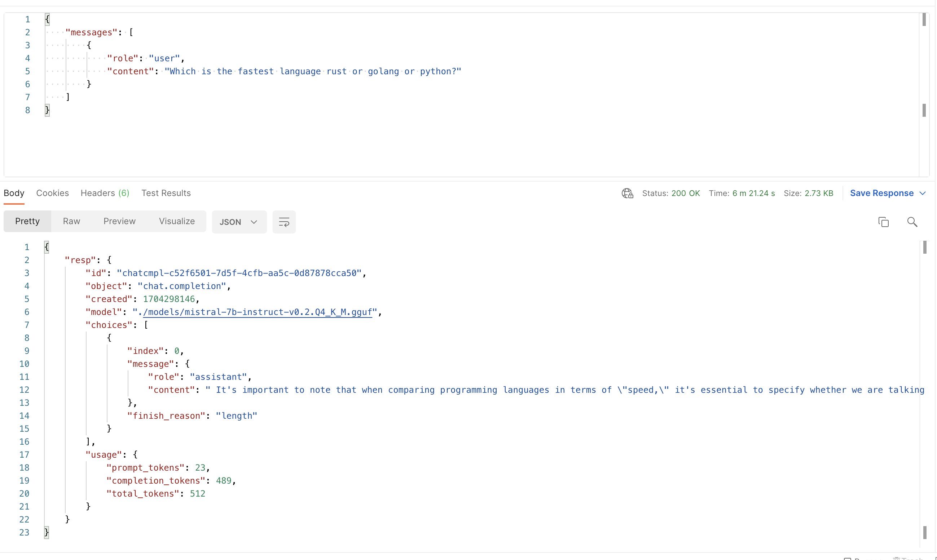Open the Cookies tab
Image resolution: width=937 pixels, height=560 pixels.
pyautogui.click(x=53, y=193)
